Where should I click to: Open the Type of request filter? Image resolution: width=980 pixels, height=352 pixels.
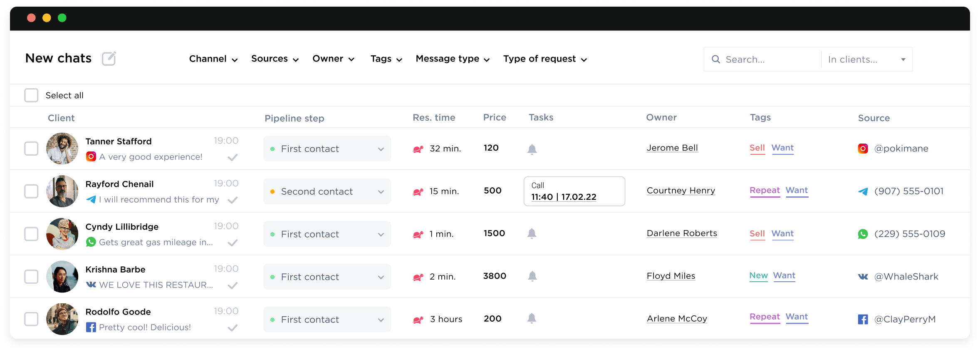pyautogui.click(x=545, y=59)
